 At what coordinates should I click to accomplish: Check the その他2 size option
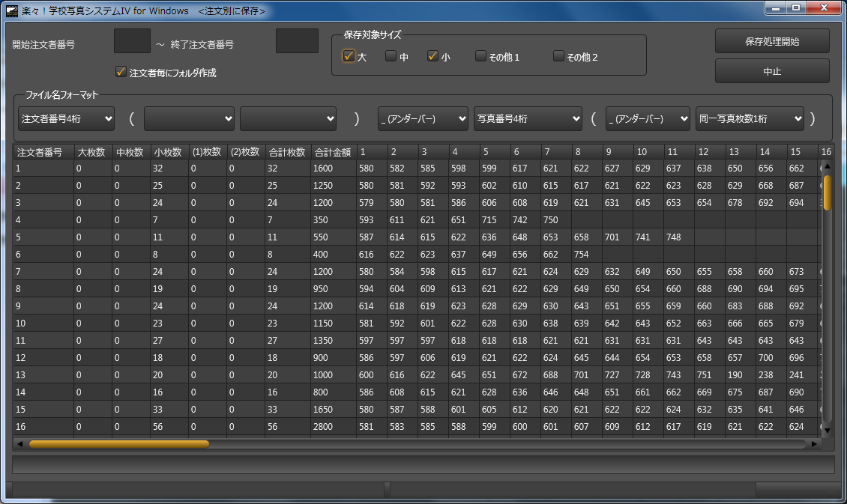coord(558,56)
